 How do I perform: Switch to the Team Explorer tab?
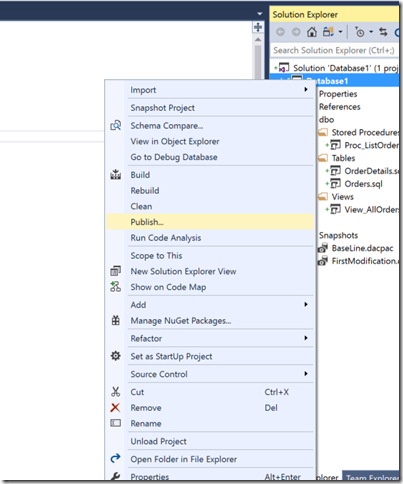pyautogui.click(x=372, y=478)
